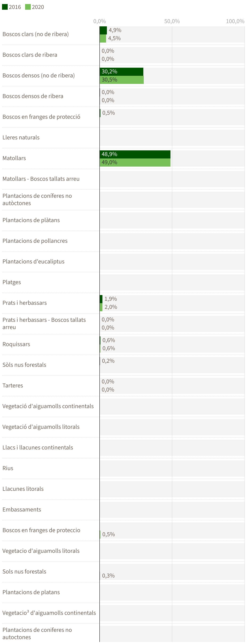This screenshot has width=247, height=644.
Task: Click the 100,0% axis tick label
Action: [235, 21]
